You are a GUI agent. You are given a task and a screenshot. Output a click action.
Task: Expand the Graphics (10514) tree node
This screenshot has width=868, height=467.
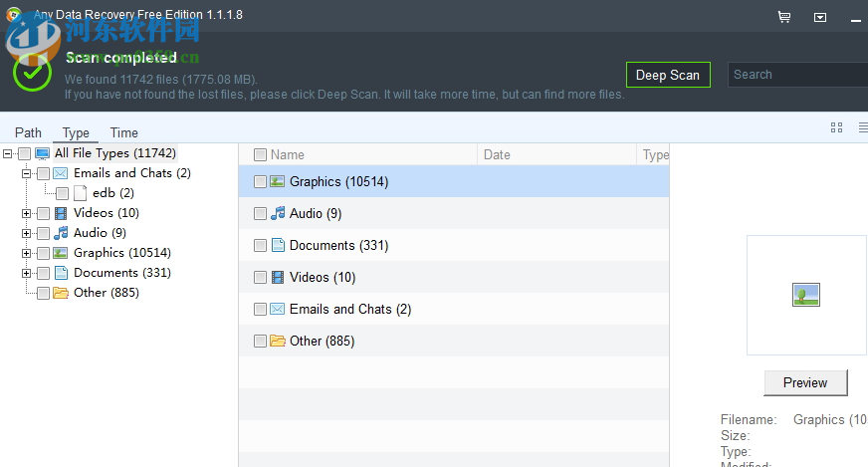pyautogui.click(x=26, y=253)
